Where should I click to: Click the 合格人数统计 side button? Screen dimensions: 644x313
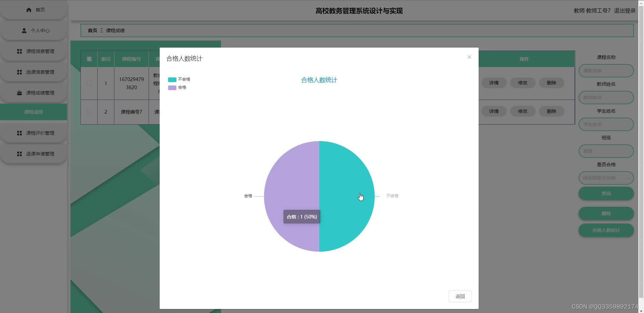(x=606, y=230)
